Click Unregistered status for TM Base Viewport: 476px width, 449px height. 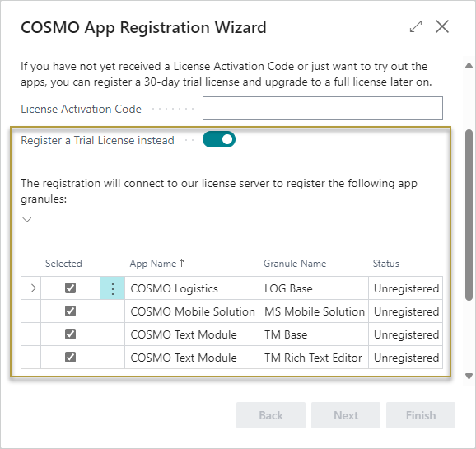click(x=406, y=334)
